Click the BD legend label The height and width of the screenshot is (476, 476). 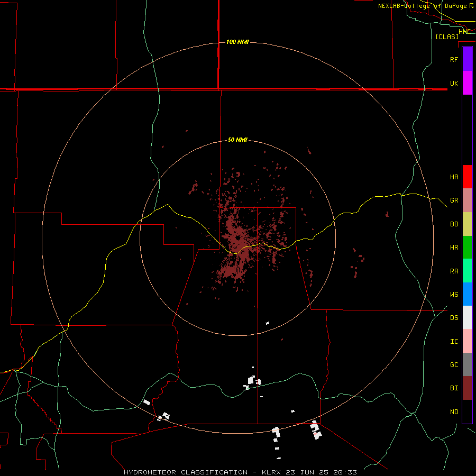click(x=454, y=224)
